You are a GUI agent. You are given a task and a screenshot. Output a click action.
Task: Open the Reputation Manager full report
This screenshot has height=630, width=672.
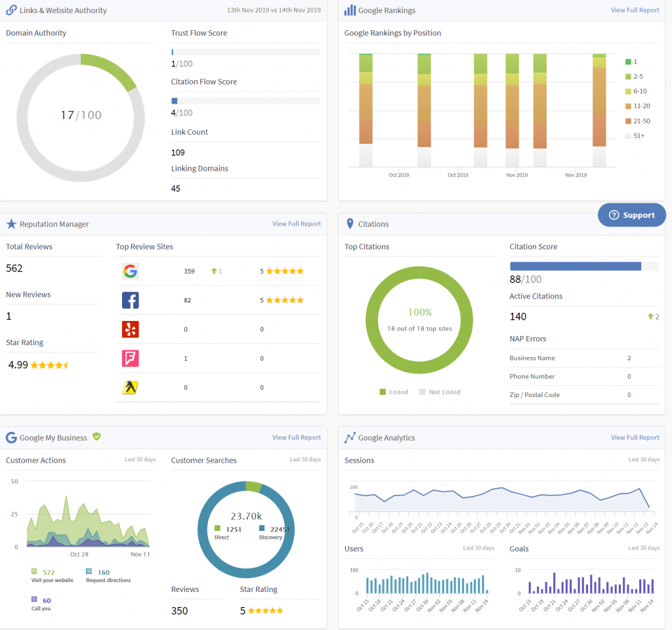tap(296, 223)
